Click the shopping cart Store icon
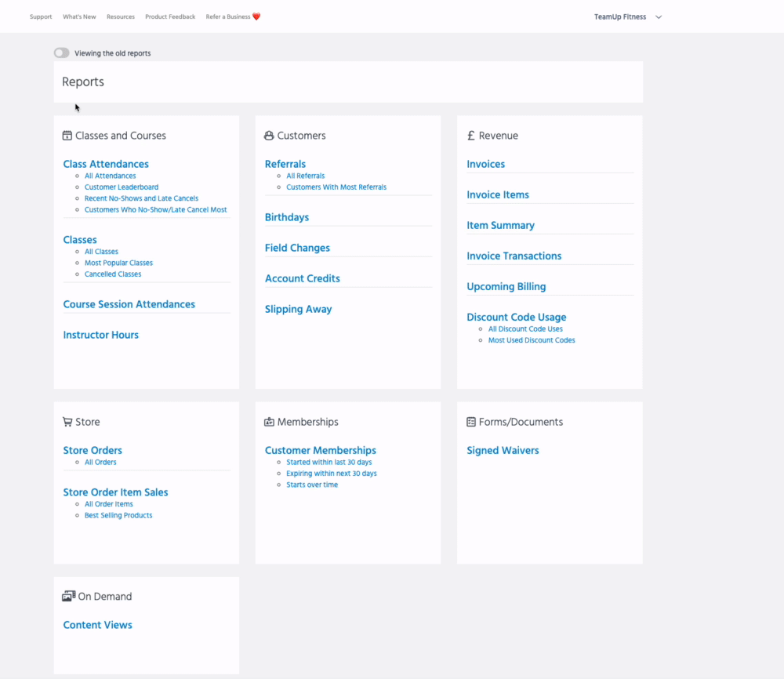Image resolution: width=784 pixels, height=679 pixels. click(67, 422)
